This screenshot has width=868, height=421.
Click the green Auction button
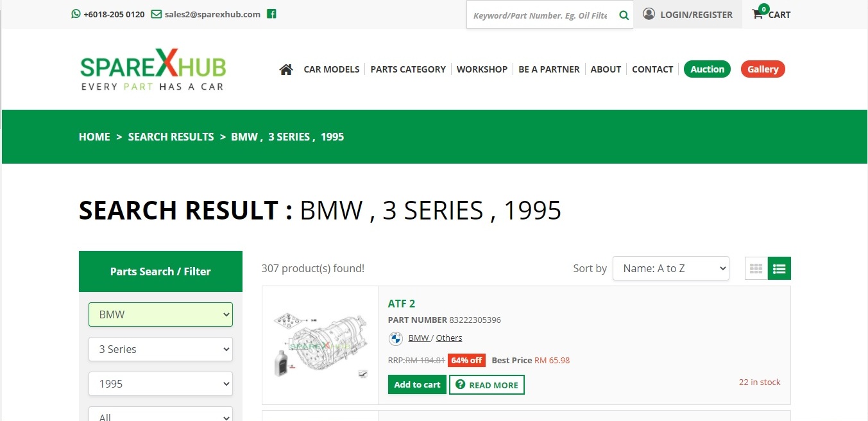tap(707, 69)
